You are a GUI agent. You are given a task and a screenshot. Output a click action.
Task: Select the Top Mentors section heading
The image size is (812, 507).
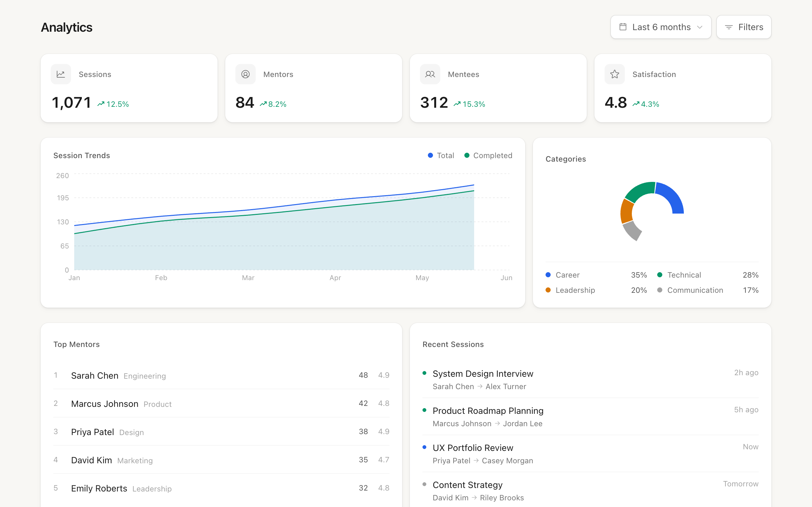tap(76, 344)
